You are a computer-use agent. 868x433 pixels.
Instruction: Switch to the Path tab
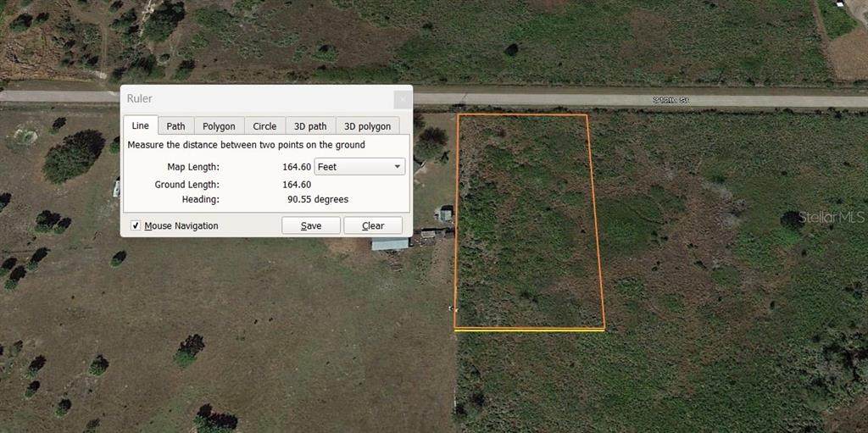pyautogui.click(x=176, y=126)
